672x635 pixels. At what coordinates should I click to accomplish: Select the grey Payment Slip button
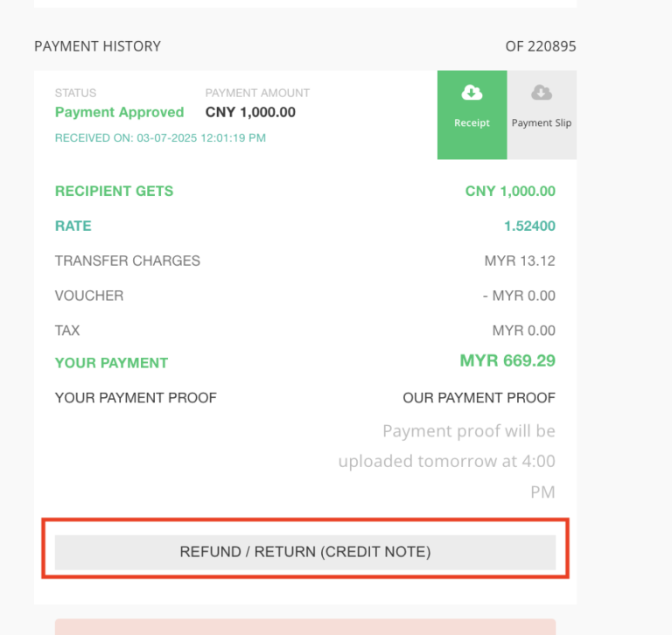click(542, 115)
